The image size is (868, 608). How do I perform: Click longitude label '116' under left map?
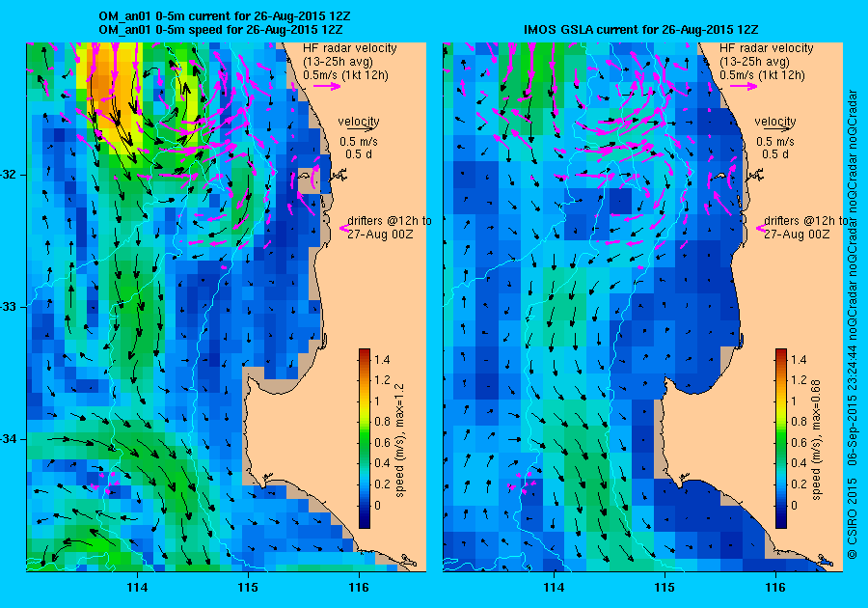pyautogui.click(x=358, y=588)
